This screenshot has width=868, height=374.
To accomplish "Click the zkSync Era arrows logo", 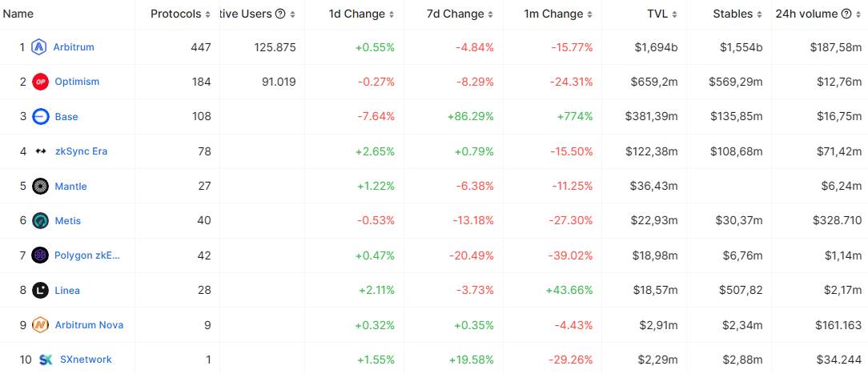I will click(40, 151).
